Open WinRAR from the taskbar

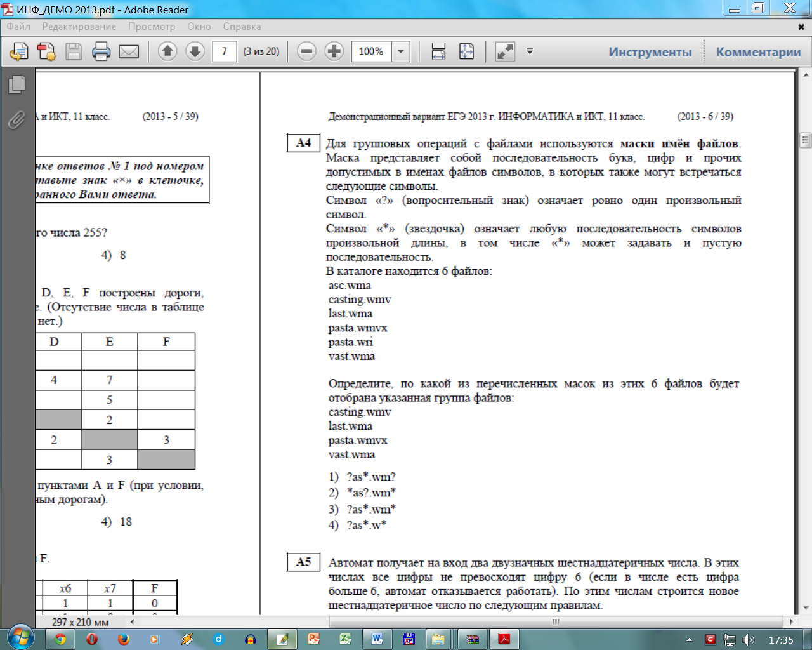point(473,639)
